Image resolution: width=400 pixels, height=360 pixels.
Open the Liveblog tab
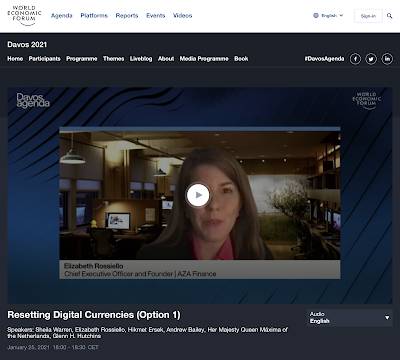[141, 59]
